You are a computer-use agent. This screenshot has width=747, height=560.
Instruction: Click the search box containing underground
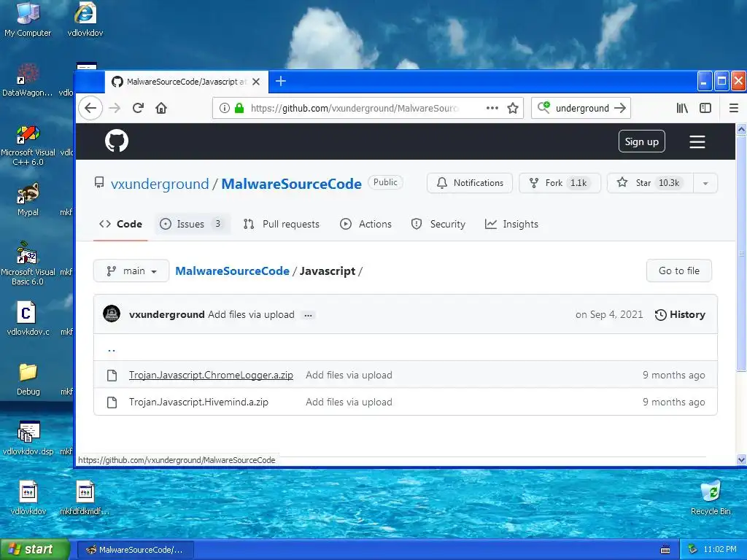pos(581,108)
